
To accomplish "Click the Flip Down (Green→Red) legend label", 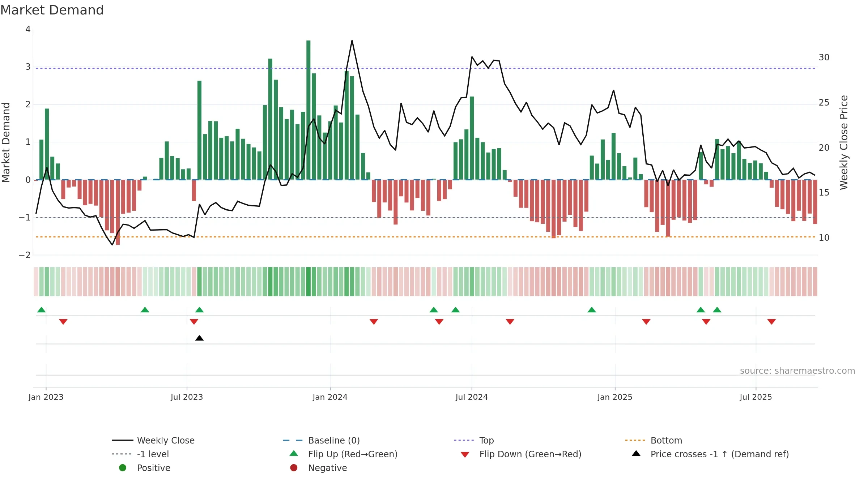I will pyautogui.click(x=530, y=454).
